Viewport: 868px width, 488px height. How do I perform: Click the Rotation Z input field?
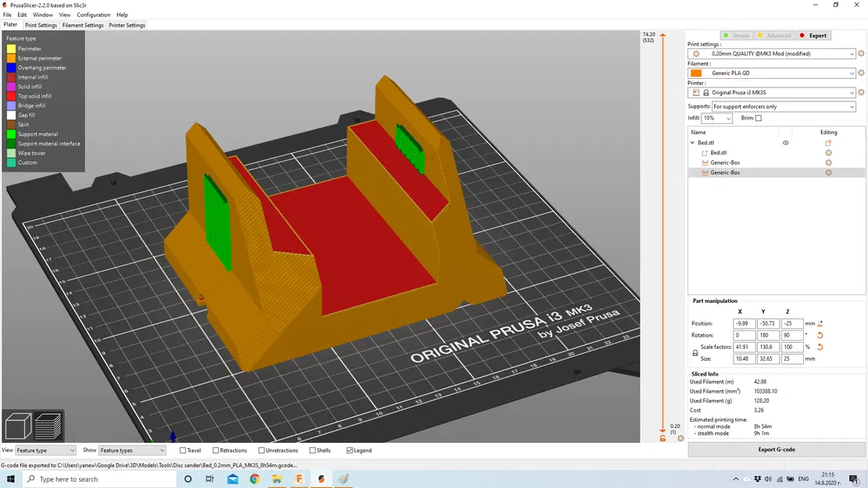pos(791,335)
